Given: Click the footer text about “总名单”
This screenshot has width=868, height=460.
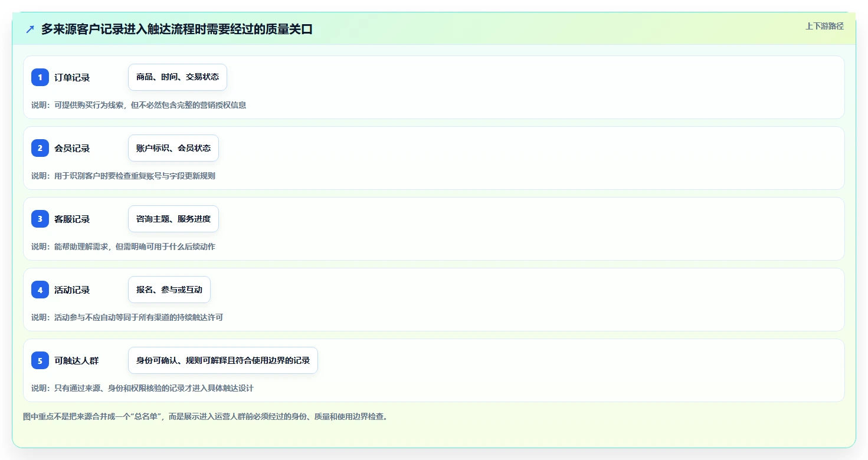Looking at the screenshot, I should (x=205, y=416).
